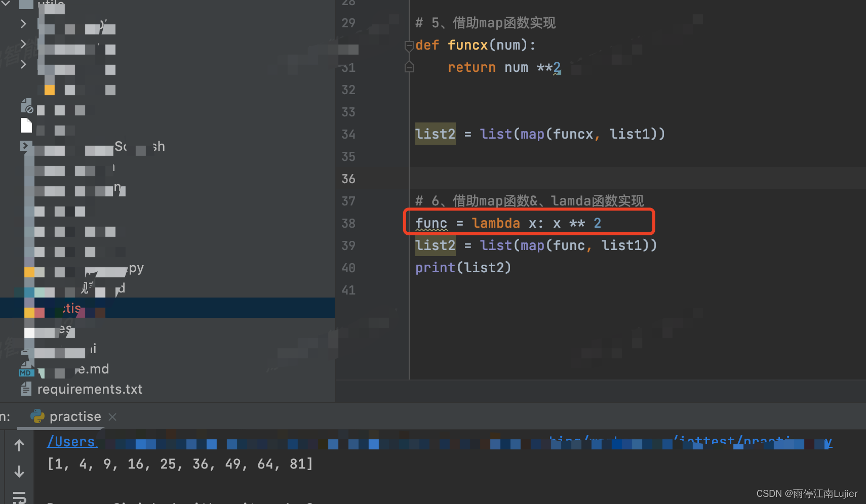Viewport: 866px width, 504px height.
Task: Click comment '# 5、借助map函数实现'
Action: click(x=485, y=23)
